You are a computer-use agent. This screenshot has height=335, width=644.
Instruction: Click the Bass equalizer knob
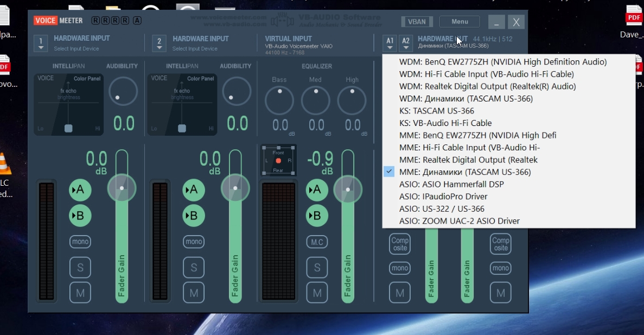[x=279, y=100]
